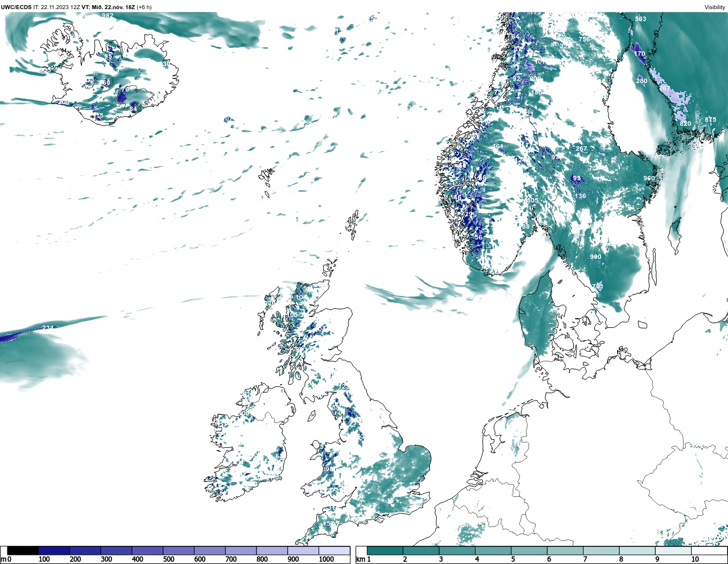Image resolution: width=728 pixels, height=564 pixels.
Task: Click the 'm' unit label in the legend
Action: [x=3, y=559]
